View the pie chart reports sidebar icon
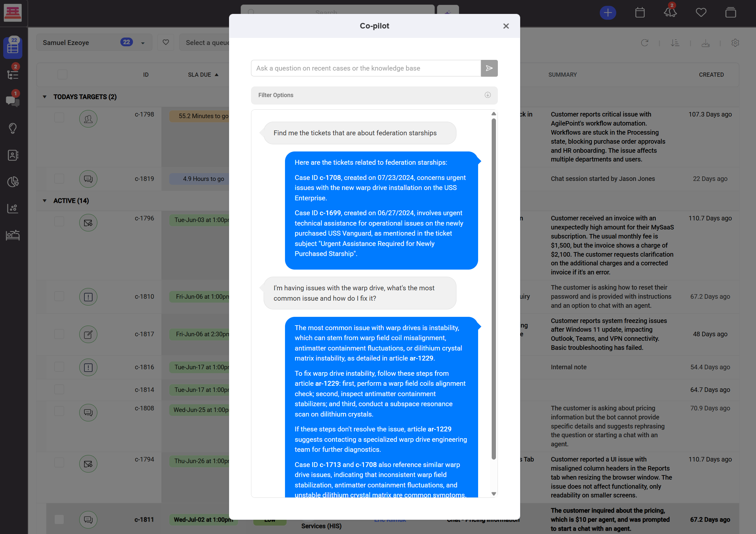The image size is (756, 534). 13,182
